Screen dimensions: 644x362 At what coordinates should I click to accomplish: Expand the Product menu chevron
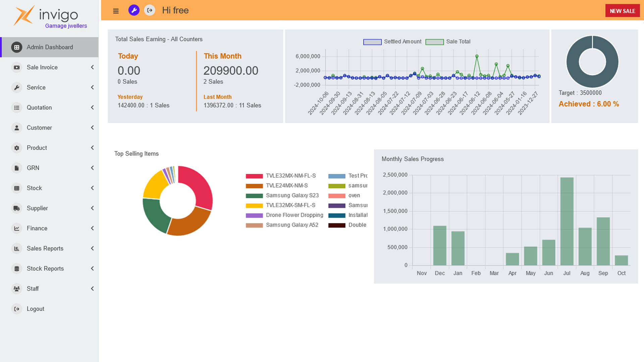point(92,148)
